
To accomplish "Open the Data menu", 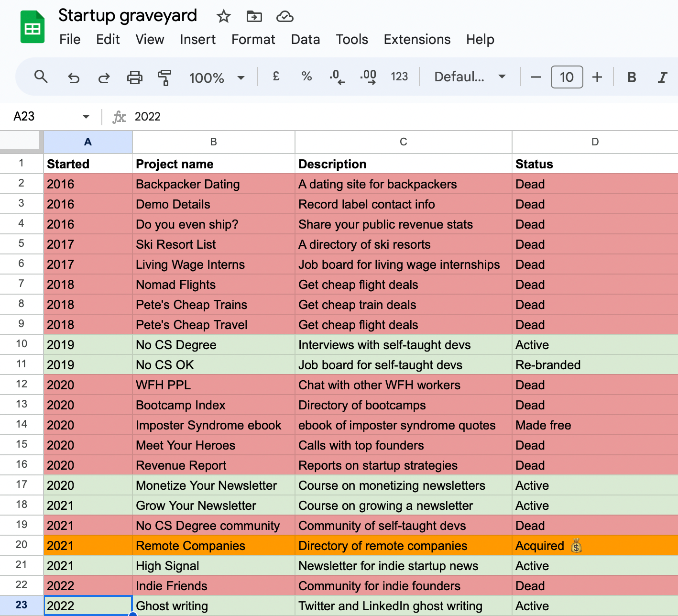I will coord(306,40).
